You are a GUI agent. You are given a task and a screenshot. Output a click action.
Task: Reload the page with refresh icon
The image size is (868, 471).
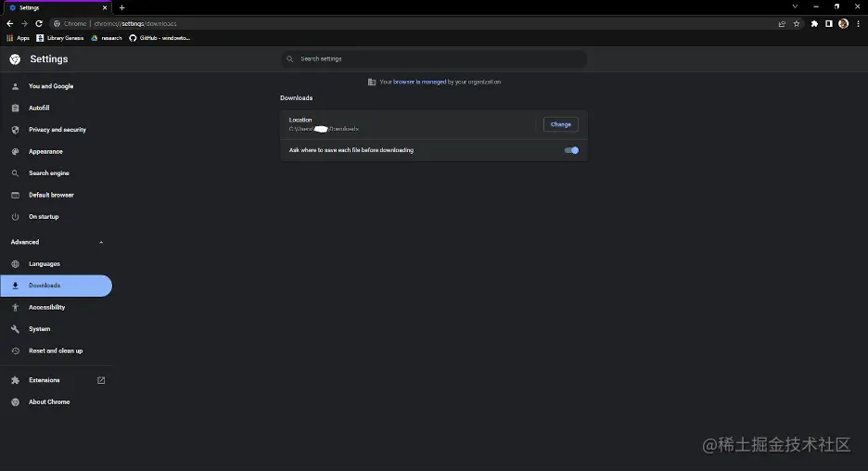tap(39, 24)
